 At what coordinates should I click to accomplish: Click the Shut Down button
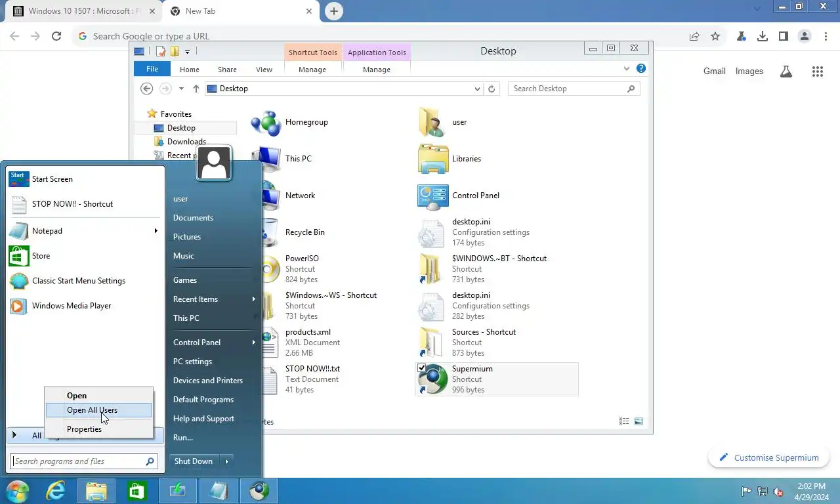194,461
